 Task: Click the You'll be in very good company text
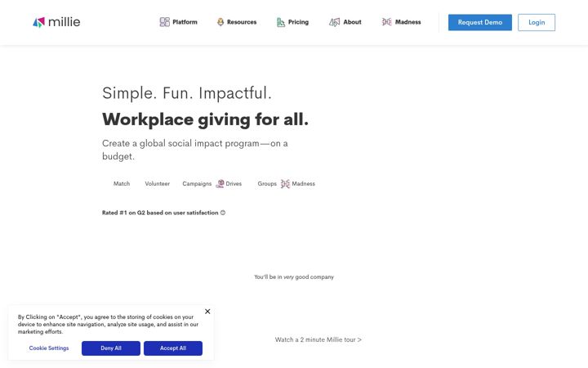294,276
